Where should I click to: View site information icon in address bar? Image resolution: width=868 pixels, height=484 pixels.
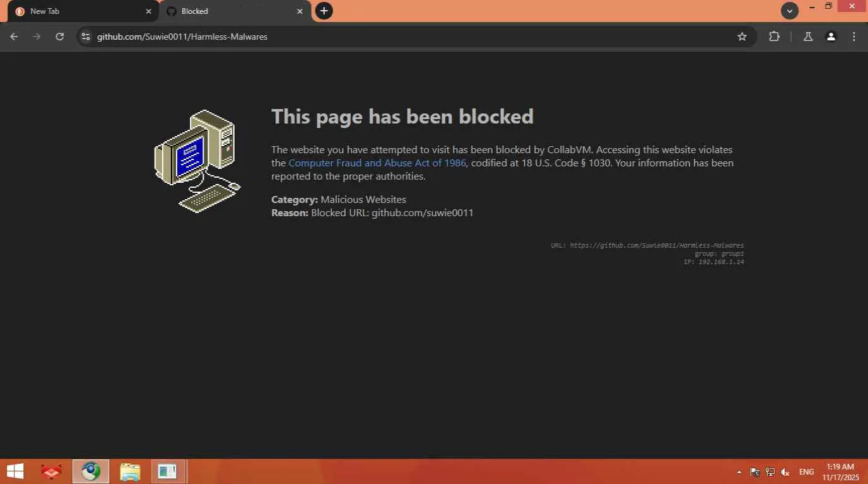(x=86, y=37)
